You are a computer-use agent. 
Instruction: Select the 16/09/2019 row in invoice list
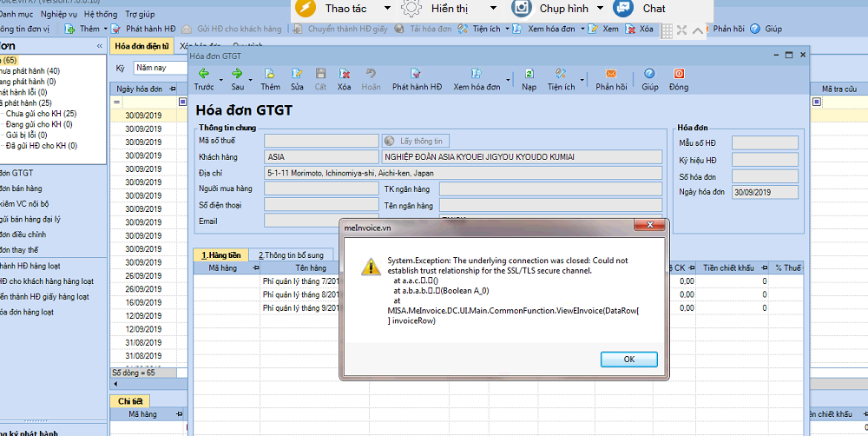143,302
